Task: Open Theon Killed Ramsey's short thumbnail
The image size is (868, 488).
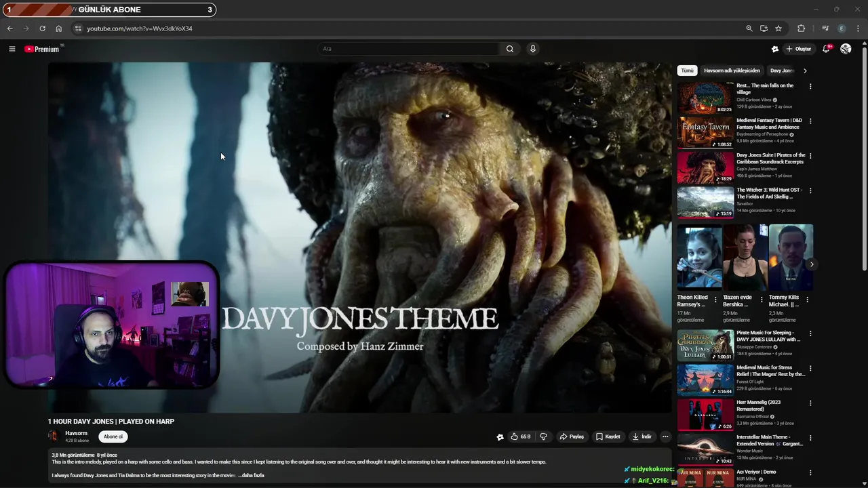Action: point(699,258)
